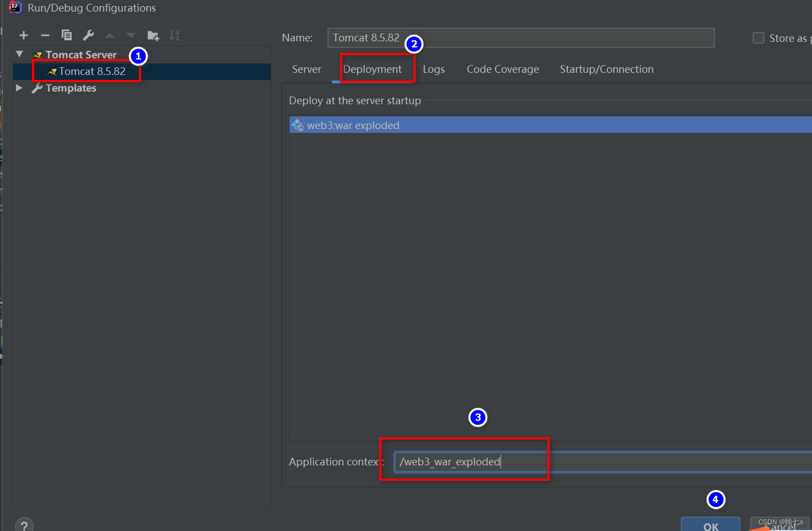The height and width of the screenshot is (531, 812).
Task: Select the web3:war exploded deployment row
Action: coord(551,125)
